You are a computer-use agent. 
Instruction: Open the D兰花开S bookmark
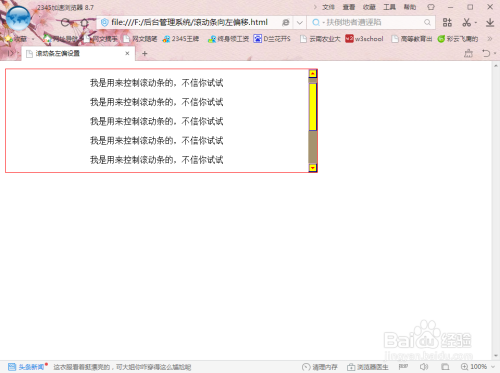click(272, 39)
